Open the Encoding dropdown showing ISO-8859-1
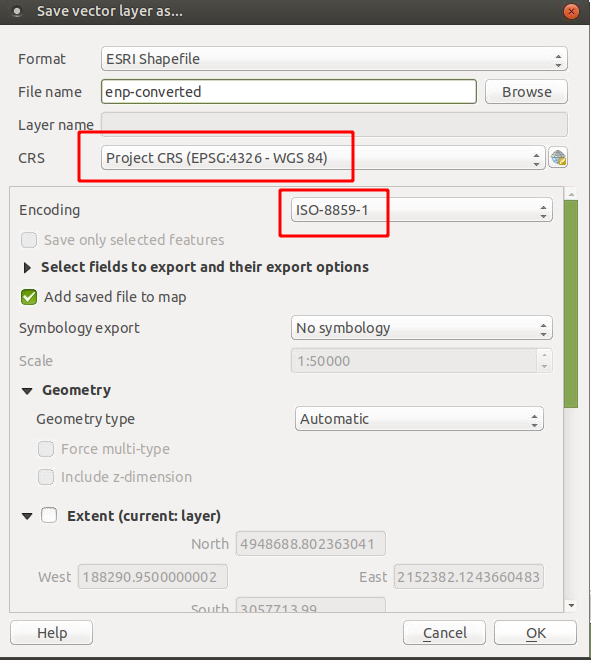The image size is (591, 660). 421,210
